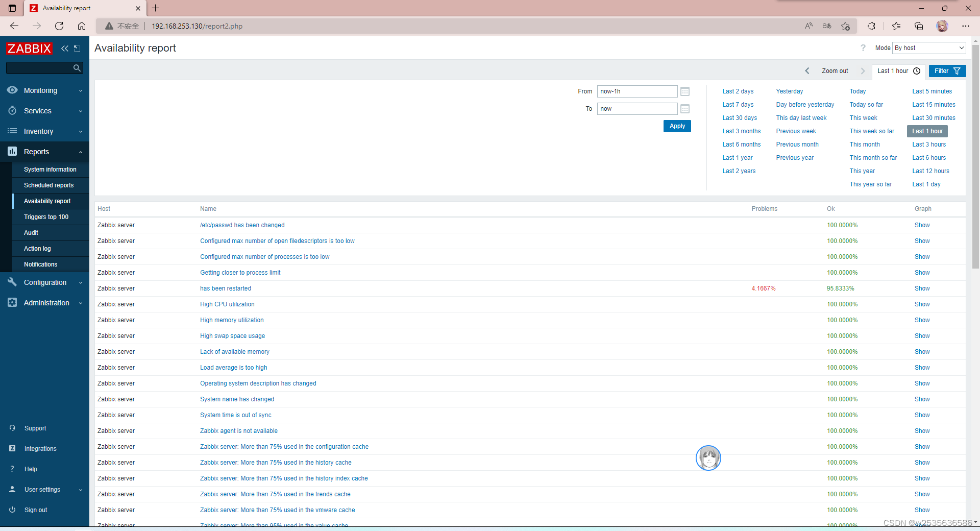Open Support from sidebar
The image size is (980, 531).
pos(35,428)
